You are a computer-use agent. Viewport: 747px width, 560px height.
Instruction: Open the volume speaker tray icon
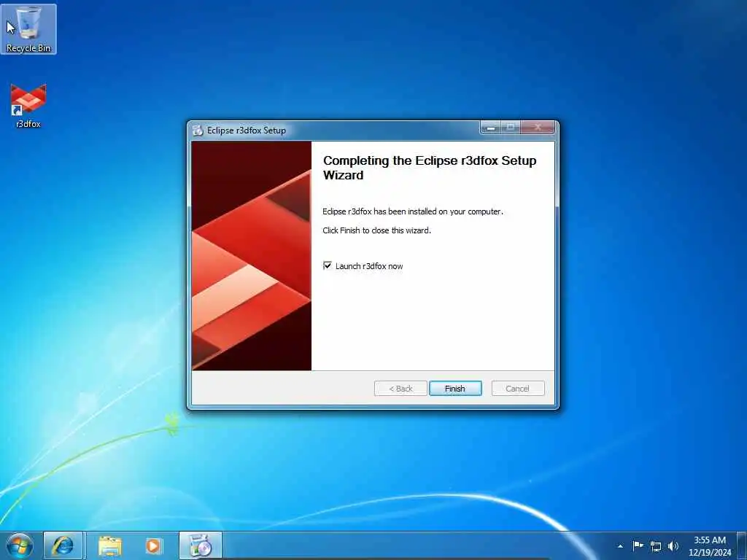[x=673, y=546]
